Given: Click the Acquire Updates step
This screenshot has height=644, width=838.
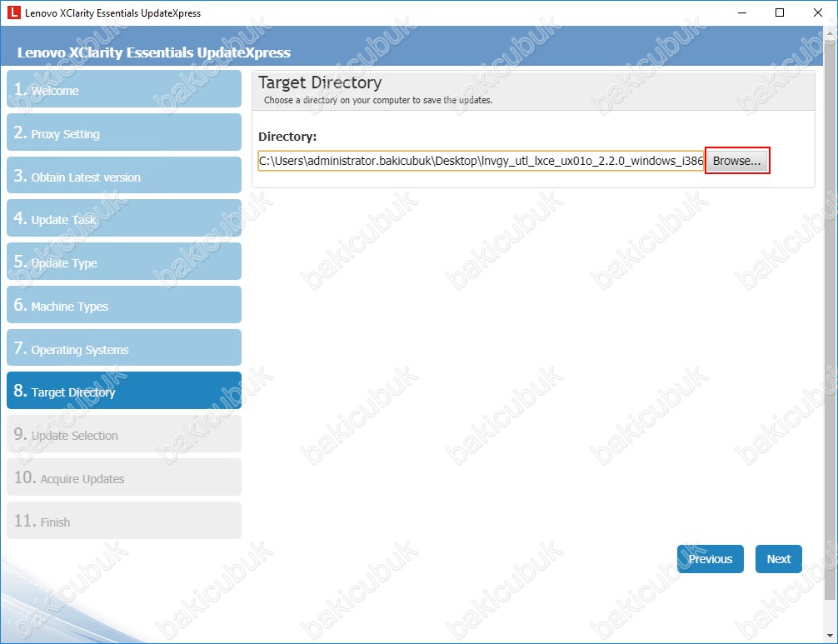Looking at the screenshot, I should coord(123,478).
